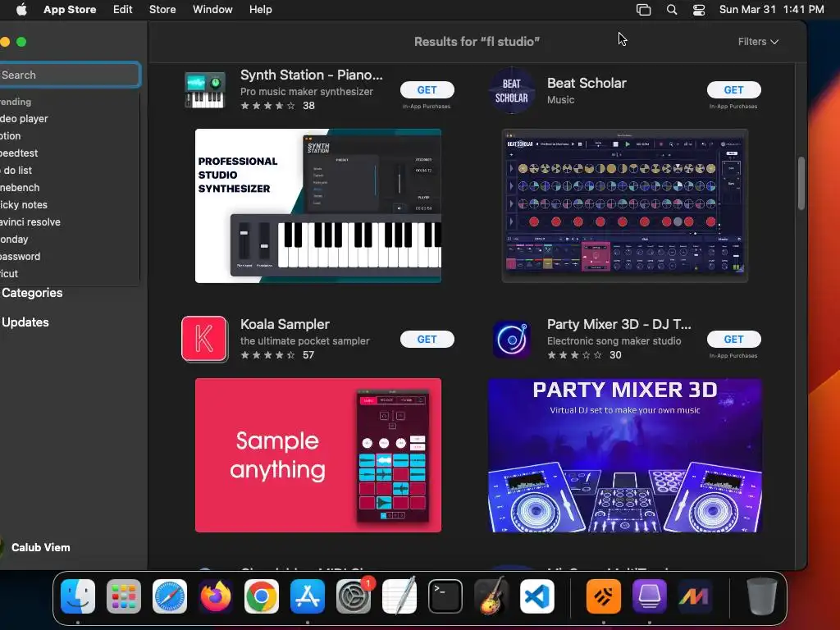
Task: Open App Store from the Dock
Action: click(x=308, y=596)
